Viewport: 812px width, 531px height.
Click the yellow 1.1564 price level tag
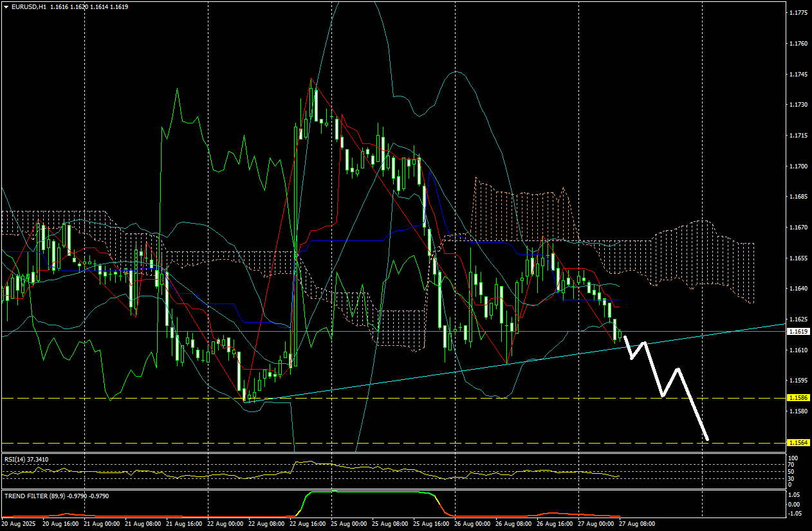[798, 442]
